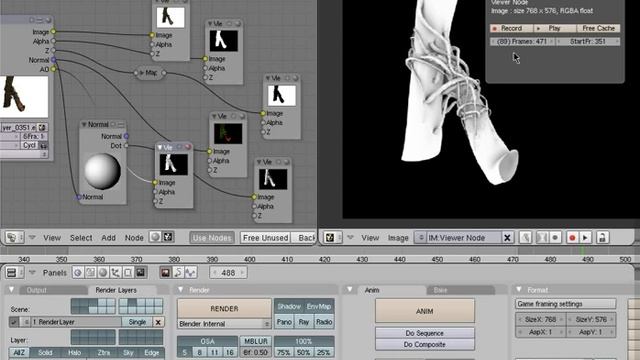The image size is (640, 360).
Task: Toggle Pano rendering option
Action: click(284, 322)
